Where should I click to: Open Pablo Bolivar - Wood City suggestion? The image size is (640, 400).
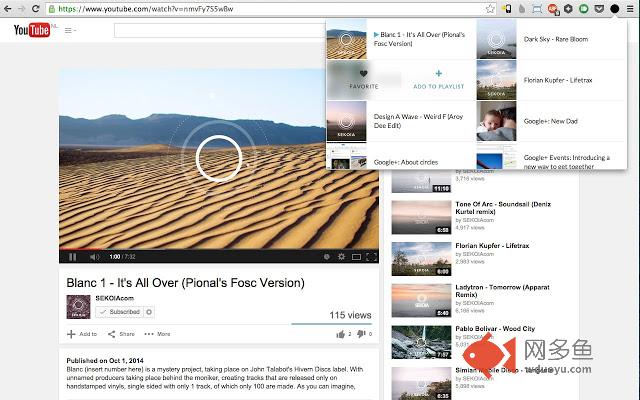pos(495,329)
